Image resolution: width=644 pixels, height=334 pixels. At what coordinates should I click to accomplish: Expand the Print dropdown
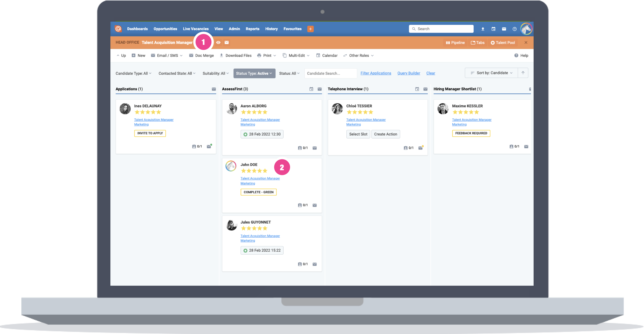pyautogui.click(x=267, y=55)
